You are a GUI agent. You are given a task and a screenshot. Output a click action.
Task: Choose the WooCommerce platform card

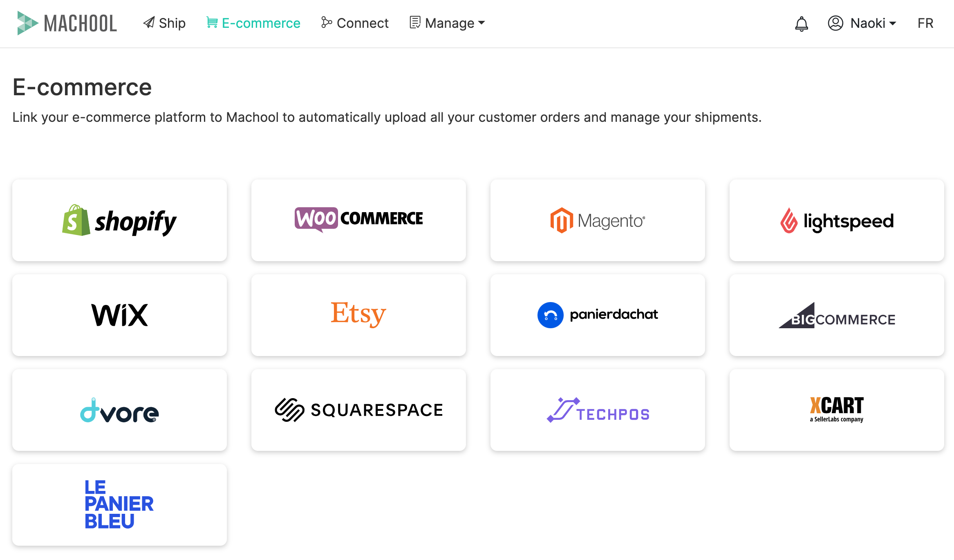tap(358, 220)
